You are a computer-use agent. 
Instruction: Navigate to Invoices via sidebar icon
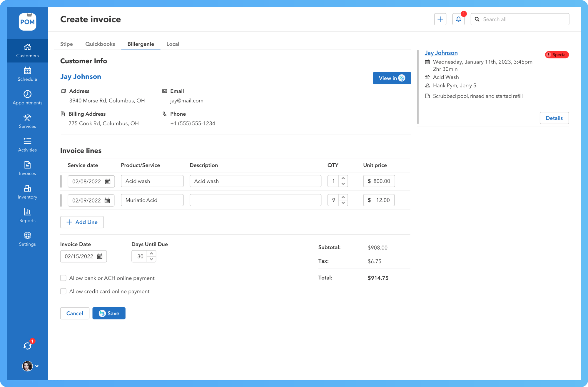tap(27, 168)
